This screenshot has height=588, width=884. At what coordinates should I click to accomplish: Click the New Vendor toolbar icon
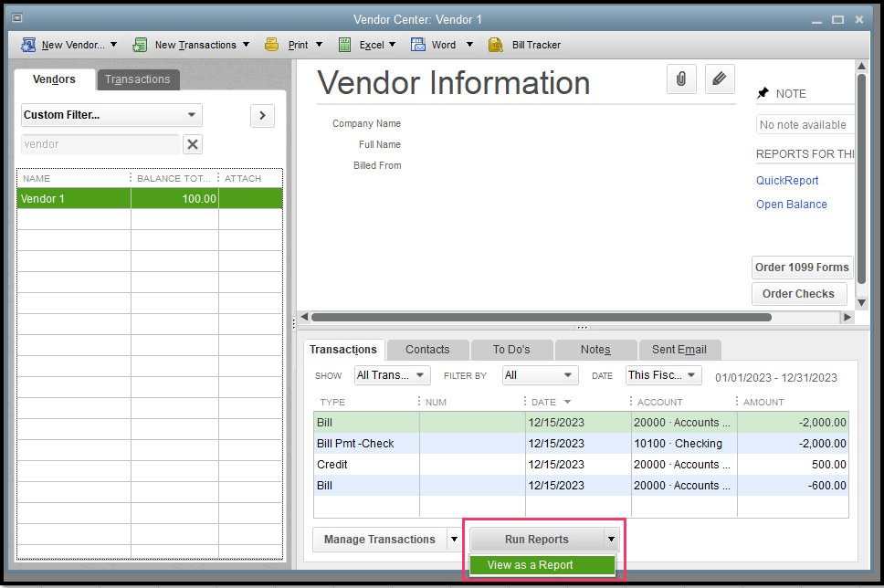click(28, 45)
